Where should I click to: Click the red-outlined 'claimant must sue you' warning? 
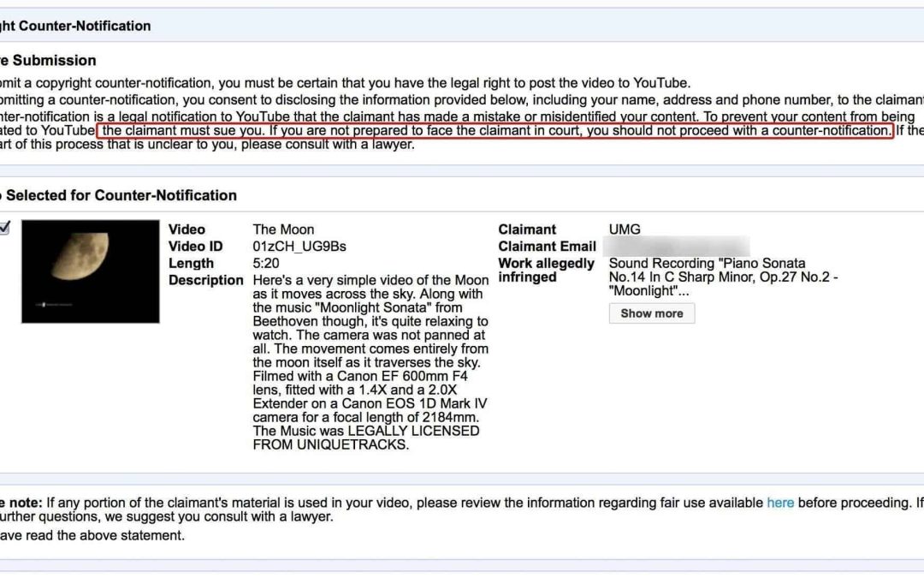coord(495,131)
